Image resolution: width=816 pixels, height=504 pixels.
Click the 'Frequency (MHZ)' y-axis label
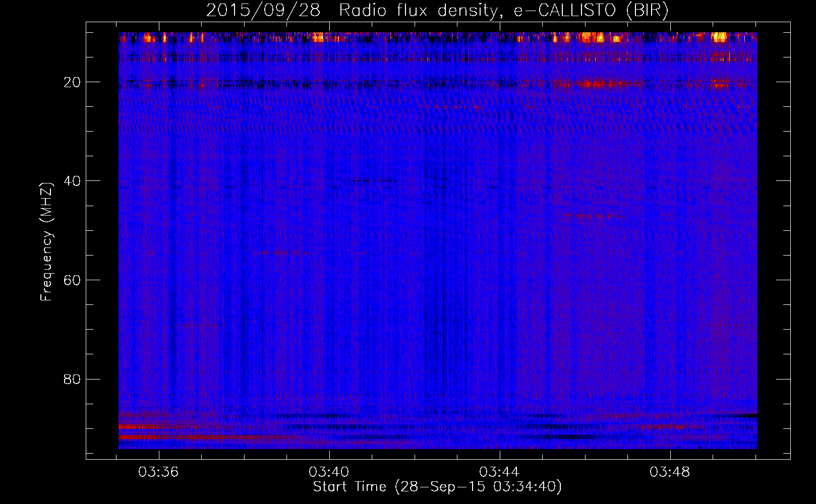coord(46,242)
